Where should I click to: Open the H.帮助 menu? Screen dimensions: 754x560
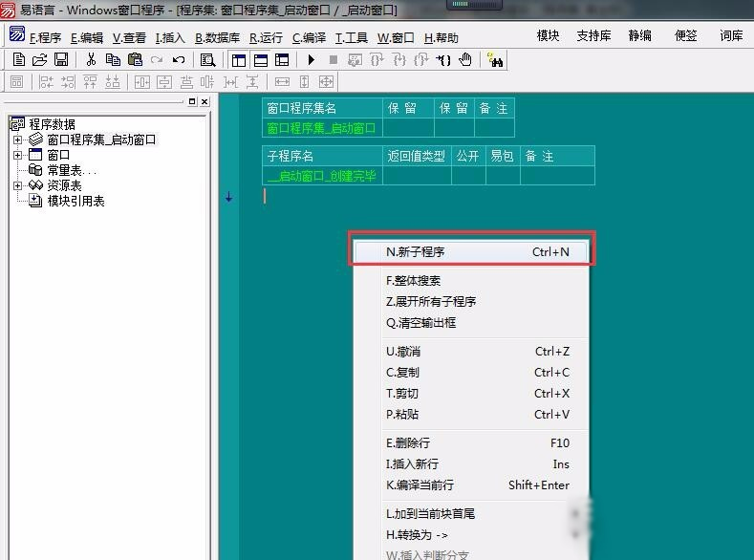pyautogui.click(x=441, y=37)
